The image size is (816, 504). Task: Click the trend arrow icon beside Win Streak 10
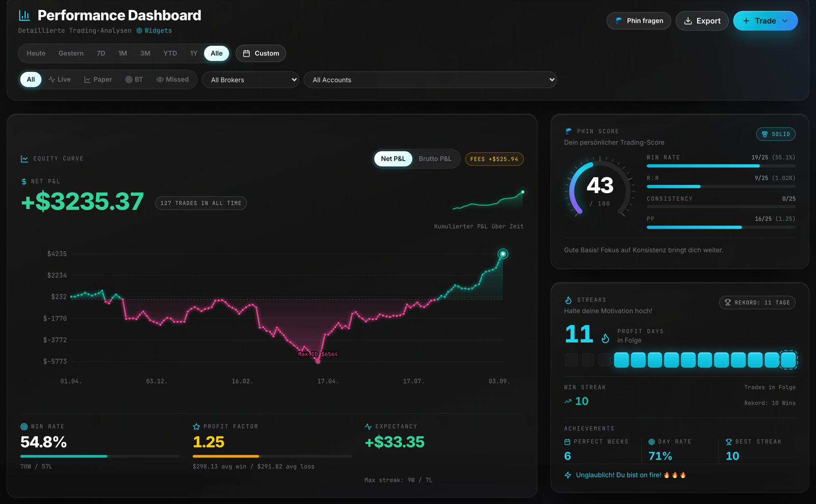(568, 402)
